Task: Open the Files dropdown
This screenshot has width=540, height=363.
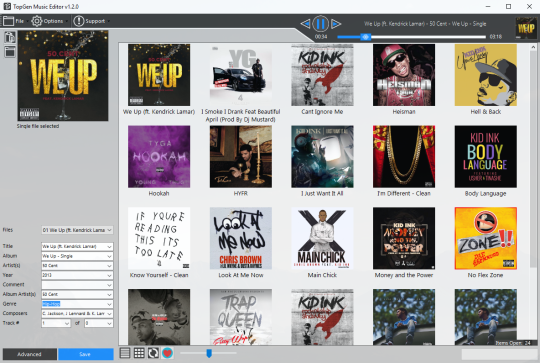Action: click(x=110, y=230)
